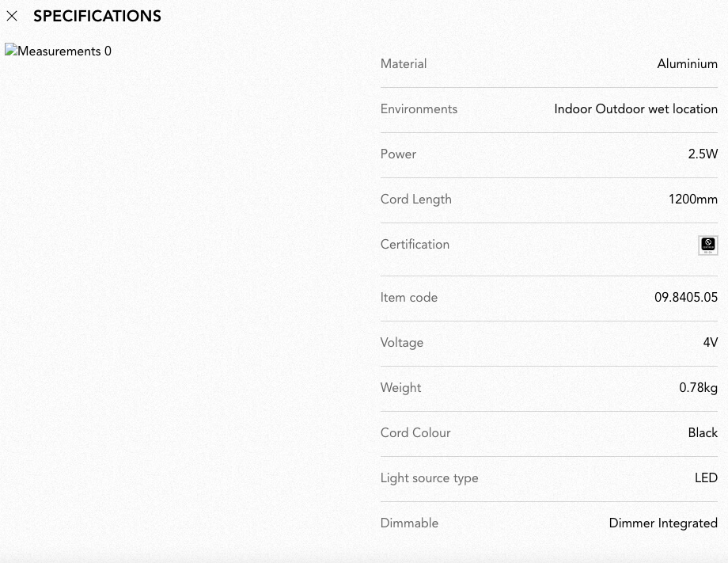
Task: Click the Certification row label
Action: click(x=415, y=245)
